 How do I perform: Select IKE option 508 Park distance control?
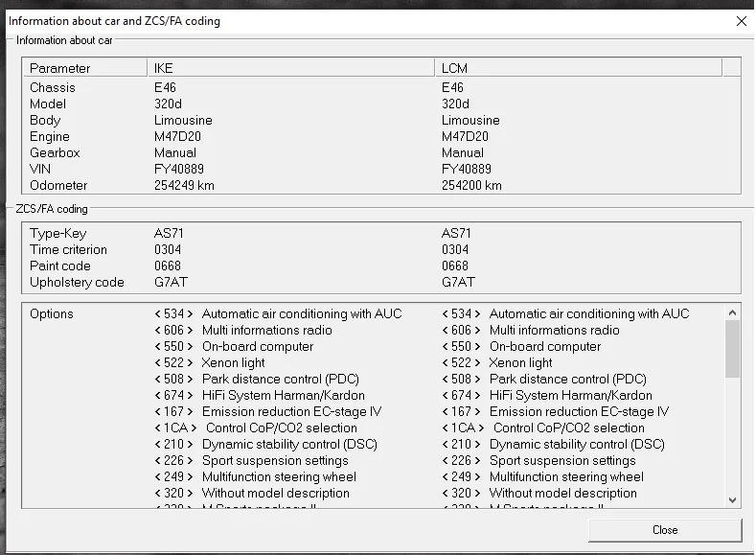pos(257,379)
